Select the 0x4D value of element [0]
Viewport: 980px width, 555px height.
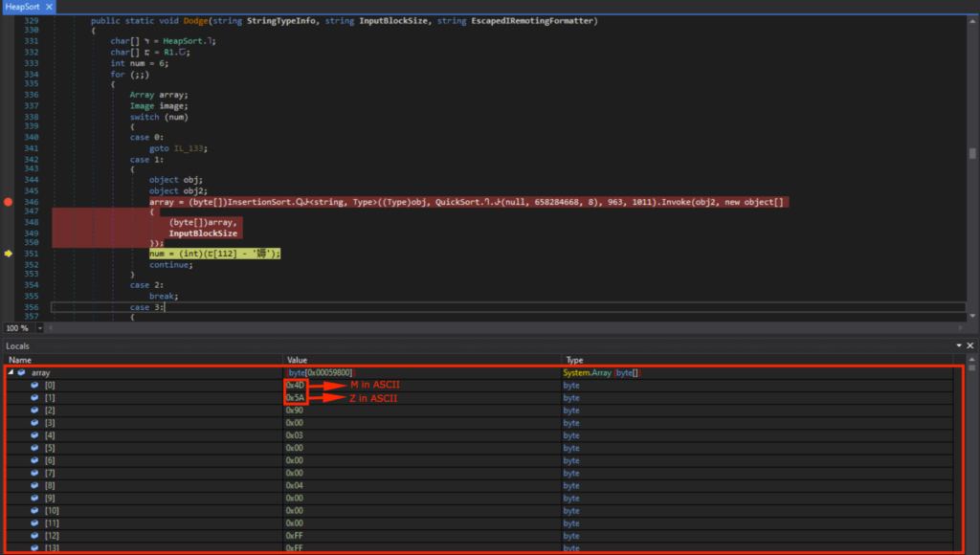pyautogui.click(x=295, y=385)
